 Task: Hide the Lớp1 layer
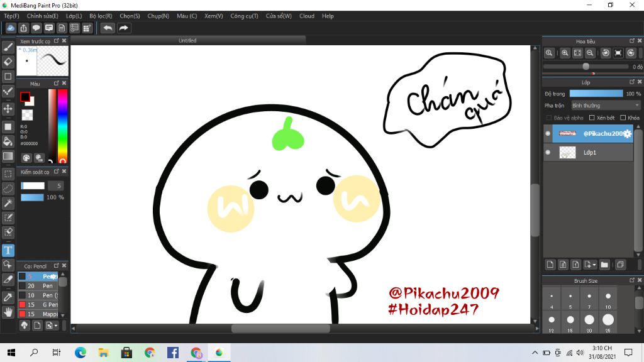coord(548,152)
